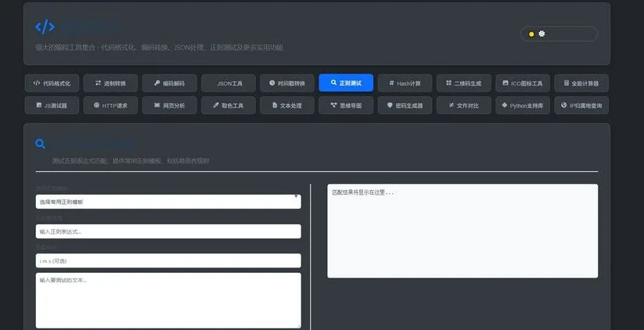Open the 二维码生成 QR code generator
Viewport: 644px width, 330px height.
463,83
